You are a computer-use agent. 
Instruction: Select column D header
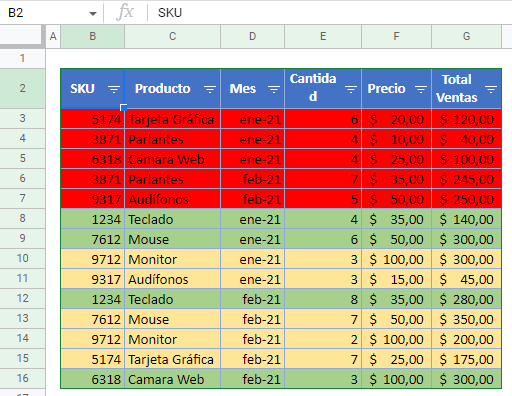coord(252,36)
